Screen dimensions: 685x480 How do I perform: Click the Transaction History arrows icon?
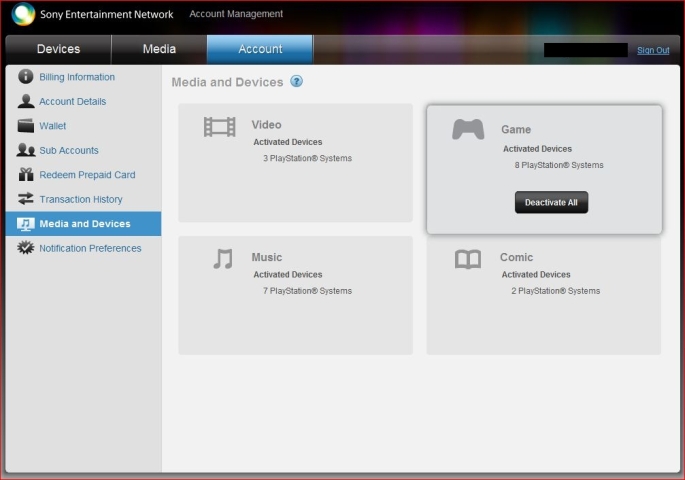click(26, 199)
